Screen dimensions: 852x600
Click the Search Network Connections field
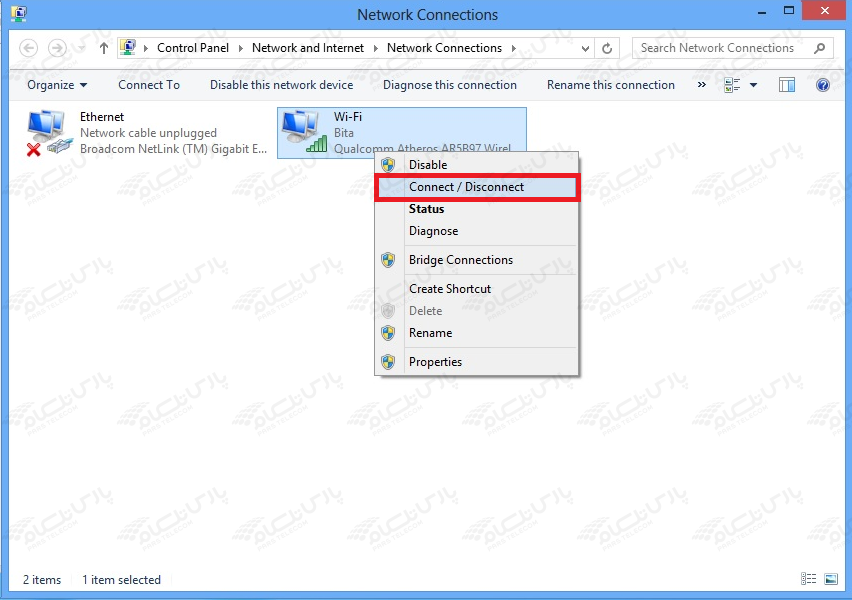click(725, 48)
